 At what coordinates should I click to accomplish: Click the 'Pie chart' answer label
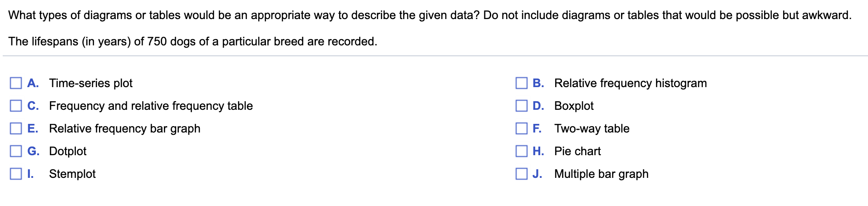click(577, 152)
